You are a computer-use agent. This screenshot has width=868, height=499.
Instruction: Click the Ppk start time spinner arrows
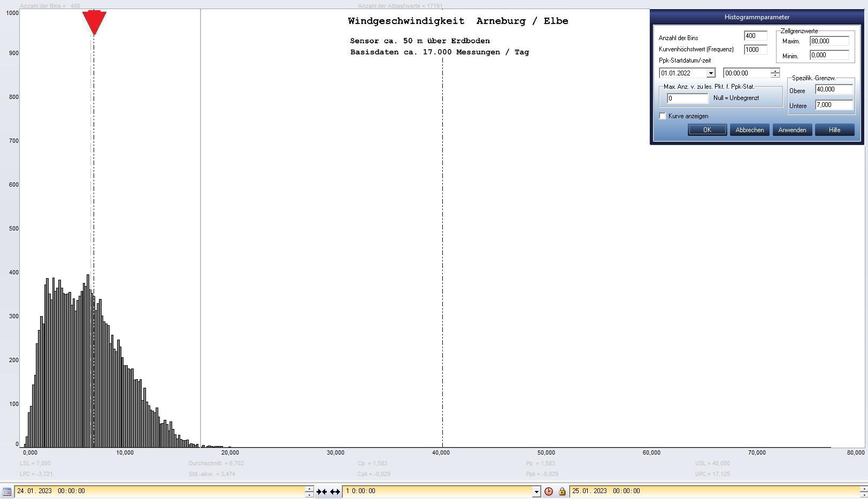[x=775, y=73]
